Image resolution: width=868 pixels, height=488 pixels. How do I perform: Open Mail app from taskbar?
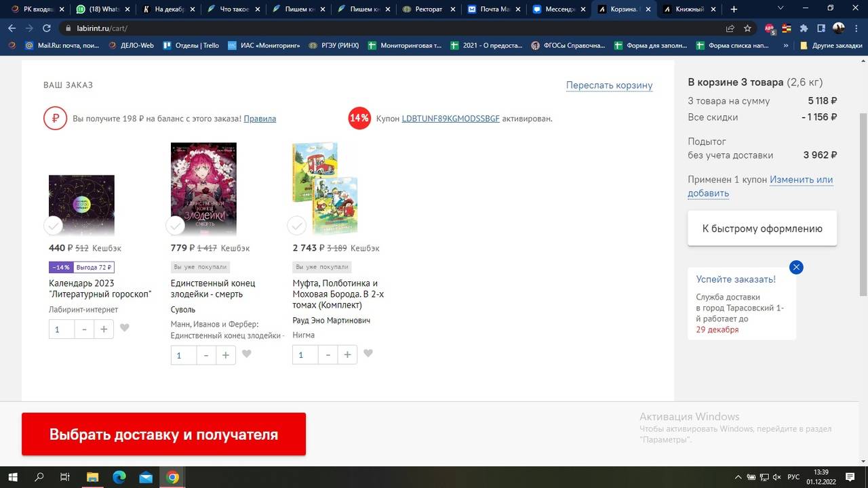[x=146, y=477]
